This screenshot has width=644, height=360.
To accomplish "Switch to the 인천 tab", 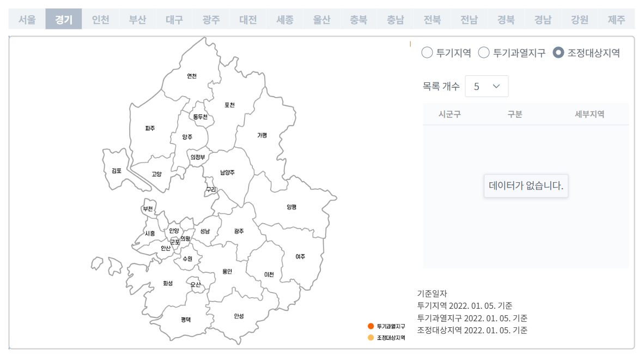I will [x=100, y=19].
